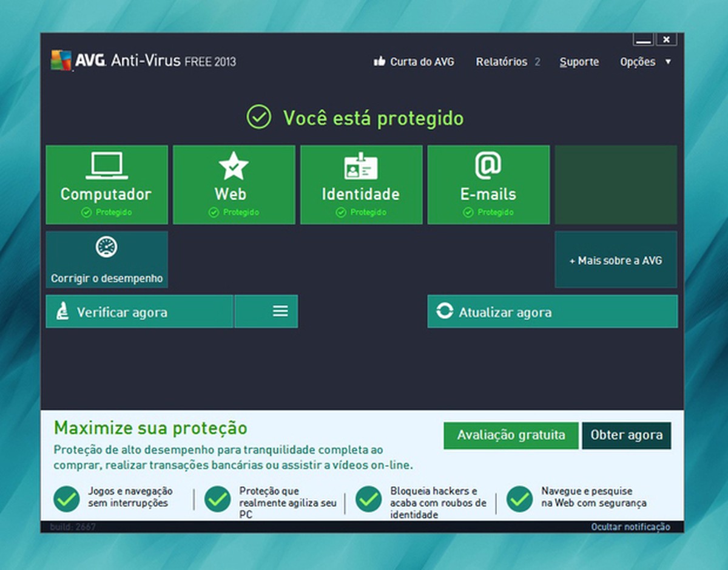Image resolution: width=728 pixels, height=570 pixels.
Task: Click the Protegido status under Identidade
Action: pos(362,212)
